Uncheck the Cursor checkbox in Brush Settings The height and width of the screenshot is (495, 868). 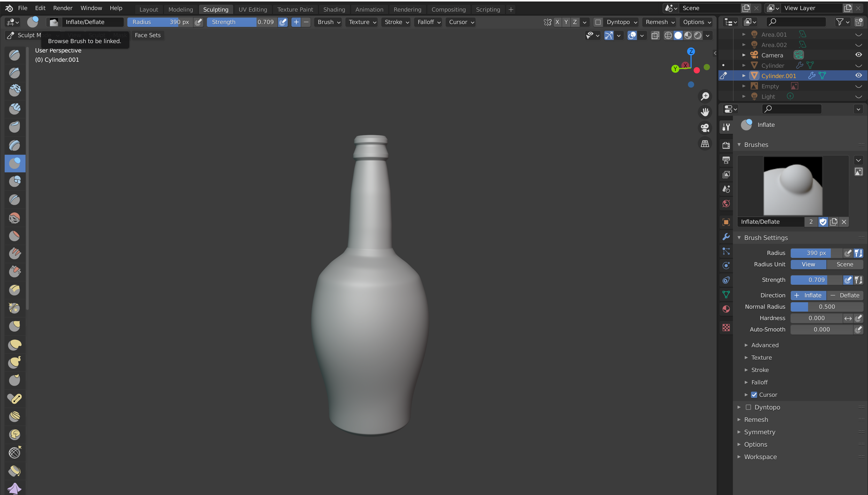(x=754, y=395)
